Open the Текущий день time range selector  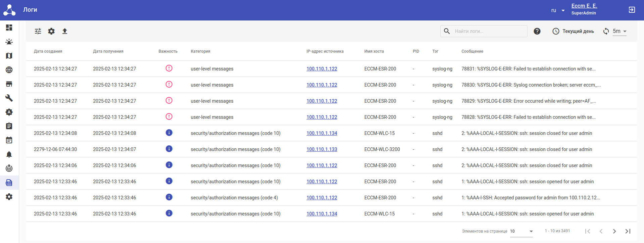coord(573,31)
